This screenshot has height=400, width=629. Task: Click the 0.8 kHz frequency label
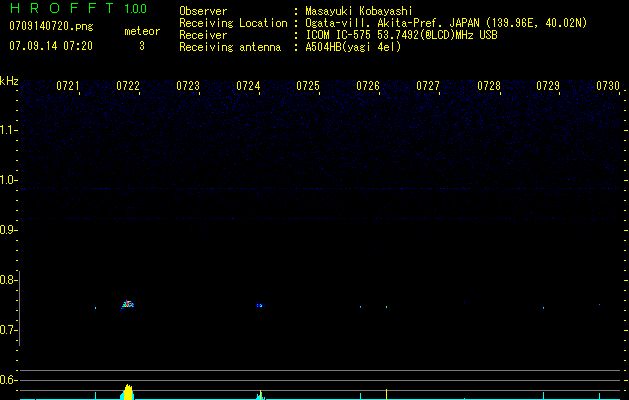point(8,280)
